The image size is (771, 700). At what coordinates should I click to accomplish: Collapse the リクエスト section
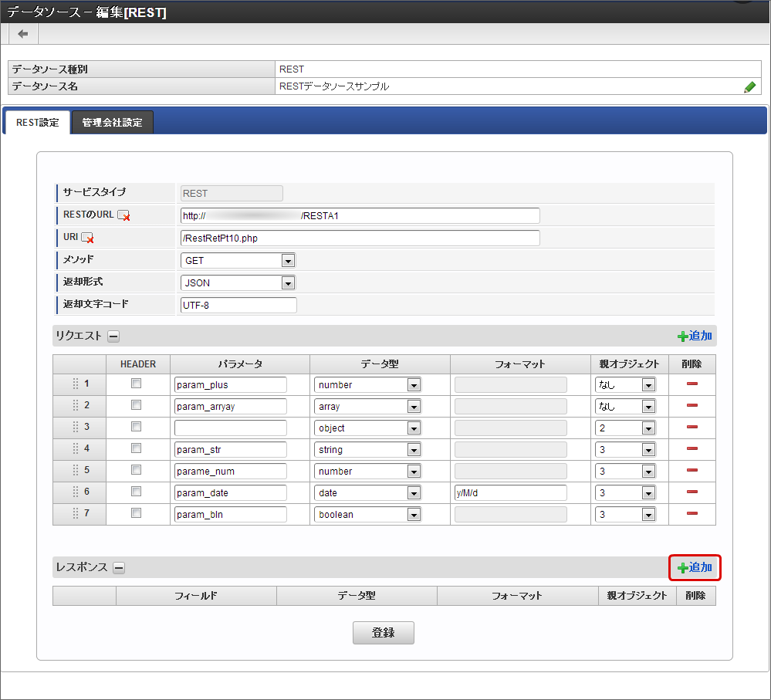click(113, 336)
